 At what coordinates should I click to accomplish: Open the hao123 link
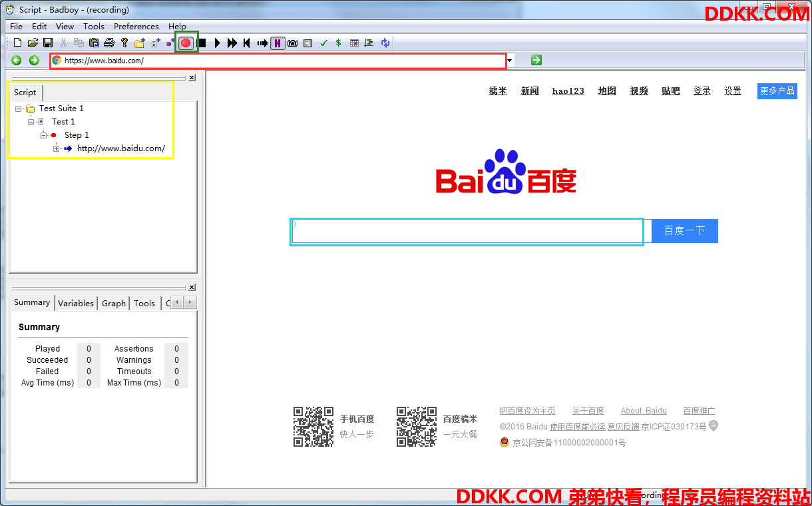(568, 91)
